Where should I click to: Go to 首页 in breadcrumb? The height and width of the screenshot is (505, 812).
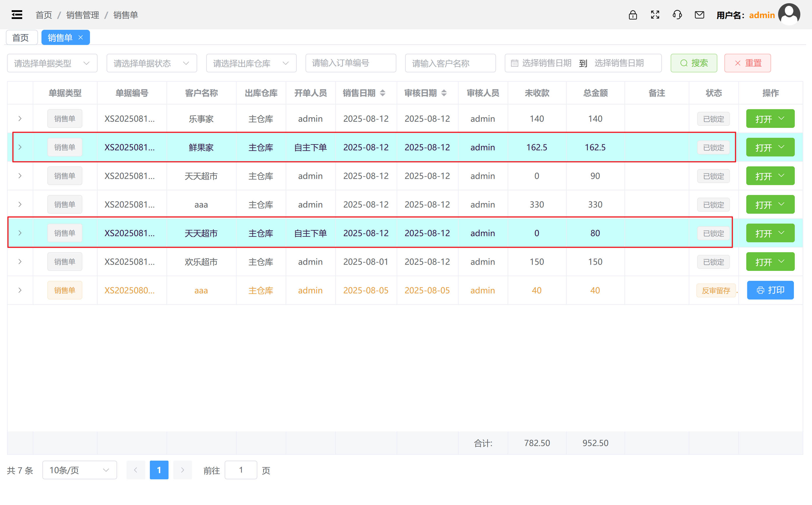(44, 15)
